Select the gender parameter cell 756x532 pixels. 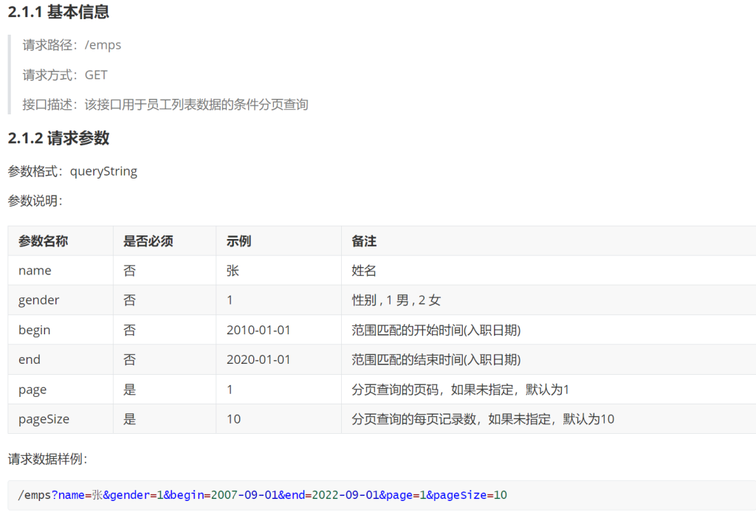tap(39, 300)
